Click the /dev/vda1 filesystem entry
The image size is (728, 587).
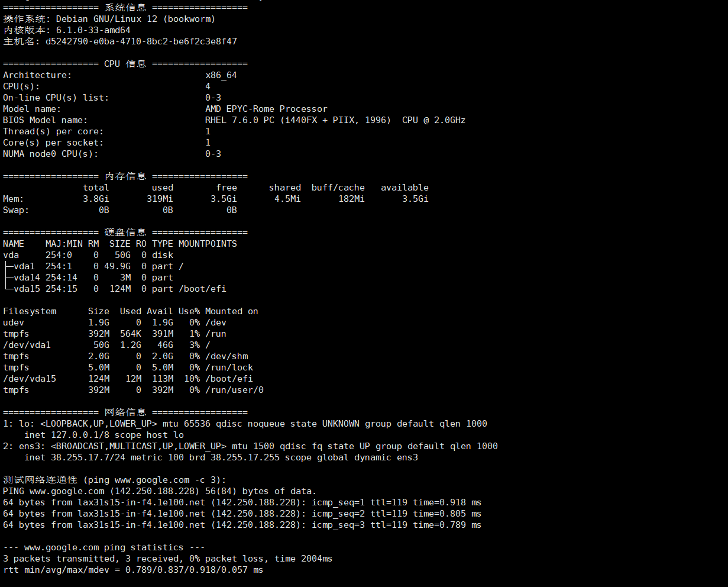(27, 345)
